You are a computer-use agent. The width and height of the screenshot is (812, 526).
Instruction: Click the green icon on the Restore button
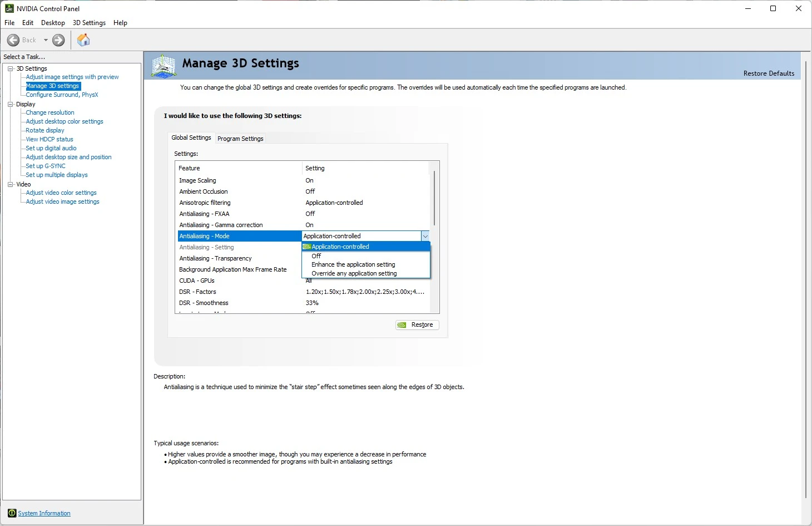click(x=402, y=325)
